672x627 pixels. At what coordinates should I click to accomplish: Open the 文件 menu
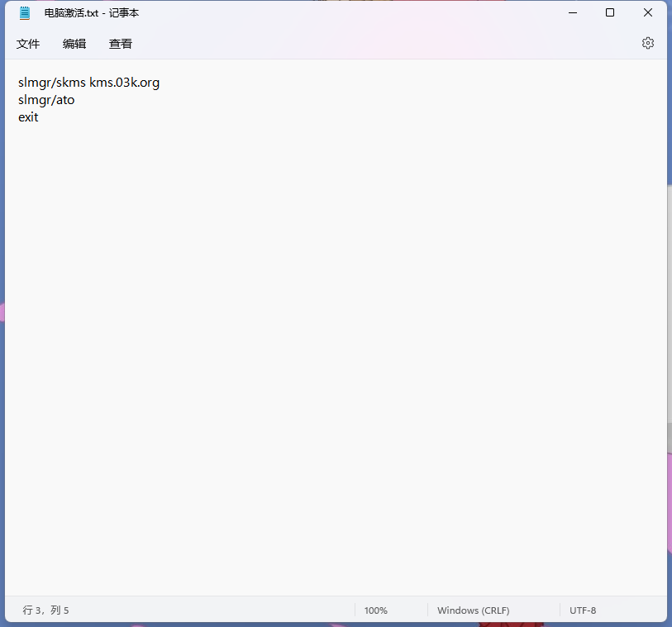pyautogui.click(x=28, y=44)
